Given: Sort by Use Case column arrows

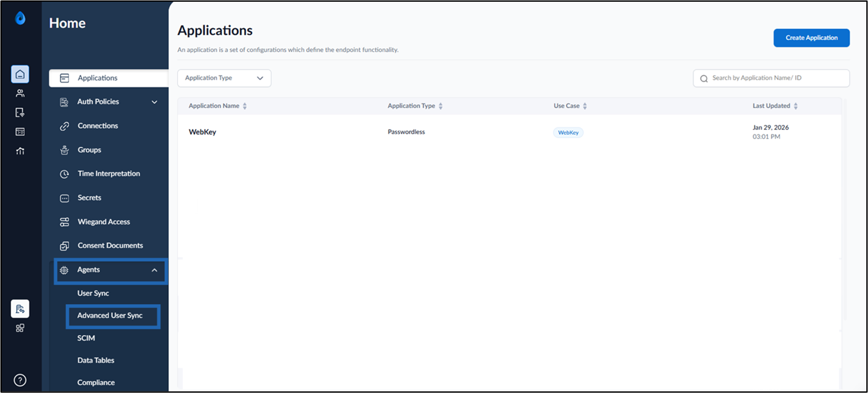Looking at the screenshot, I should pyautogui.click(x=585, y=106).
